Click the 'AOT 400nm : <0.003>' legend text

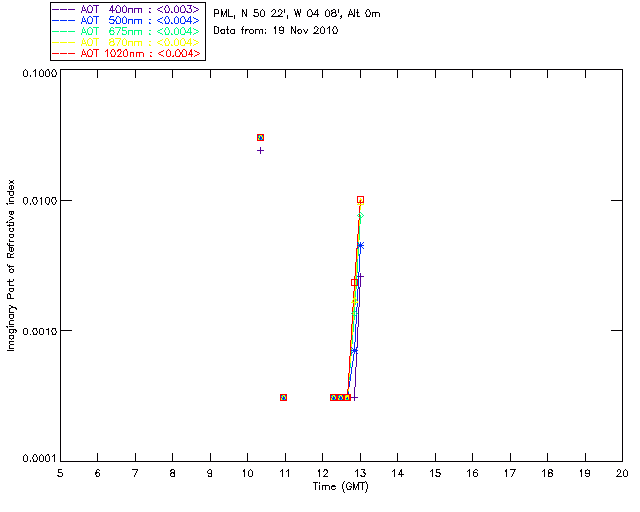click(x=140, y=9)
